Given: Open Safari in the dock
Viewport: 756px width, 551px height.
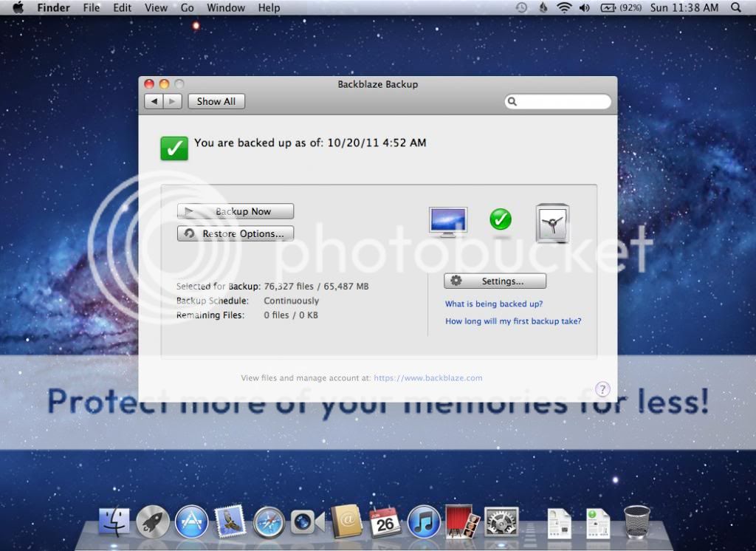Looking at the screenshot, I should [269, 521].
